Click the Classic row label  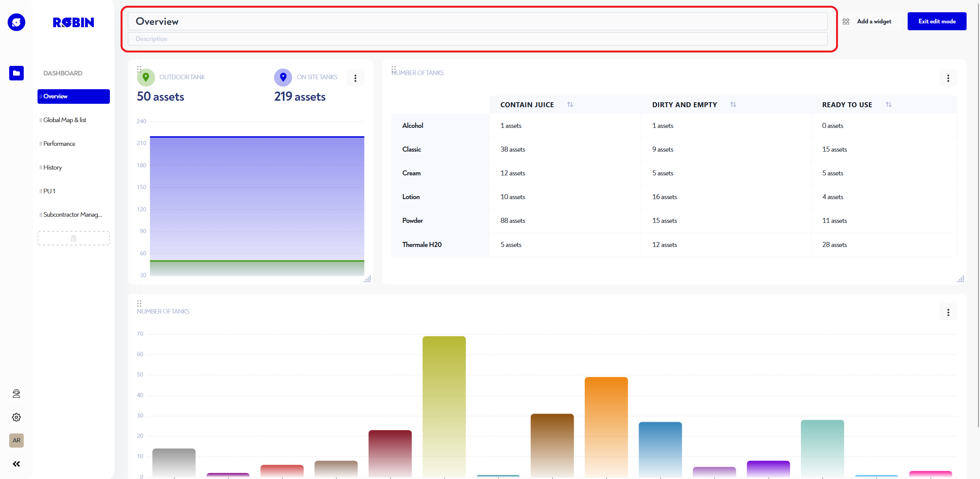(x=412, y=149)
